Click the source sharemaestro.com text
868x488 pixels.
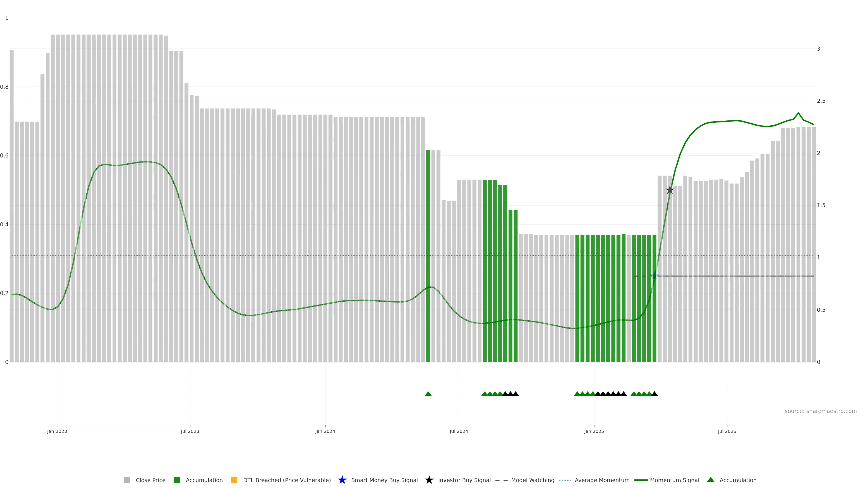(x=821, y=411)
